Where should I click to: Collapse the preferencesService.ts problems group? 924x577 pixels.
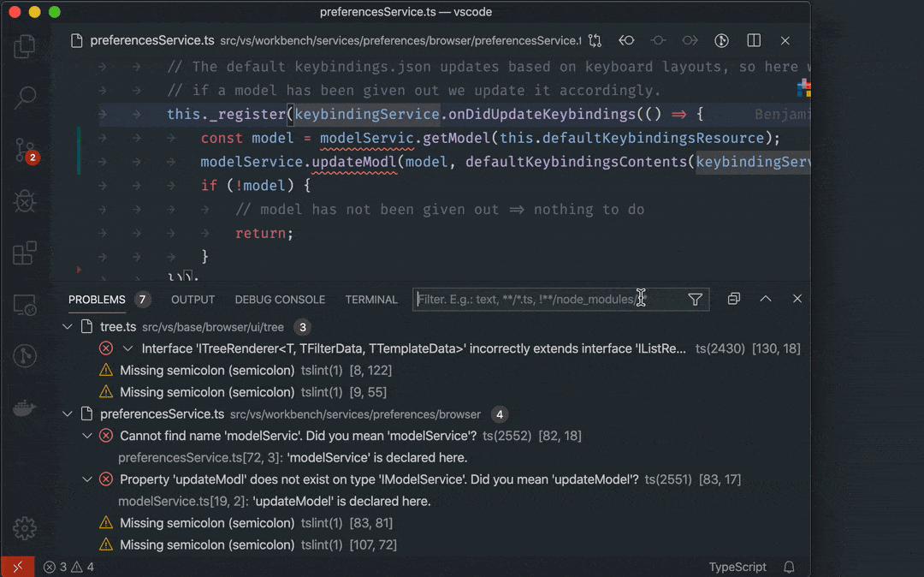pos(68,414)
